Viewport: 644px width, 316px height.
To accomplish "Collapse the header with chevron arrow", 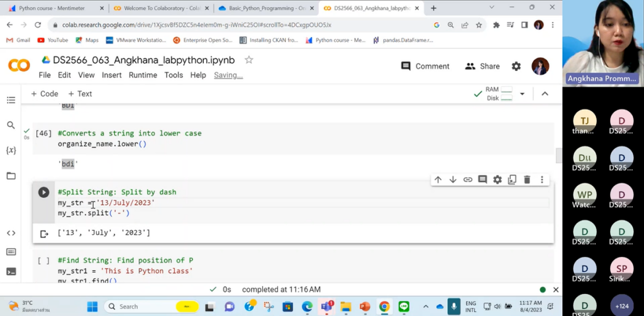I will click(545, 94).
